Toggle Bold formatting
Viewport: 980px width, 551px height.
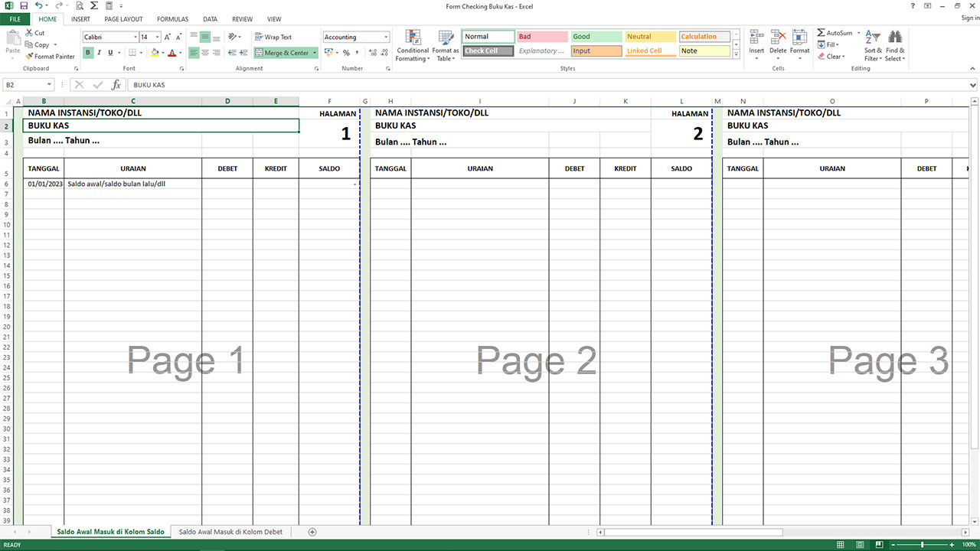tap(88, 53)
